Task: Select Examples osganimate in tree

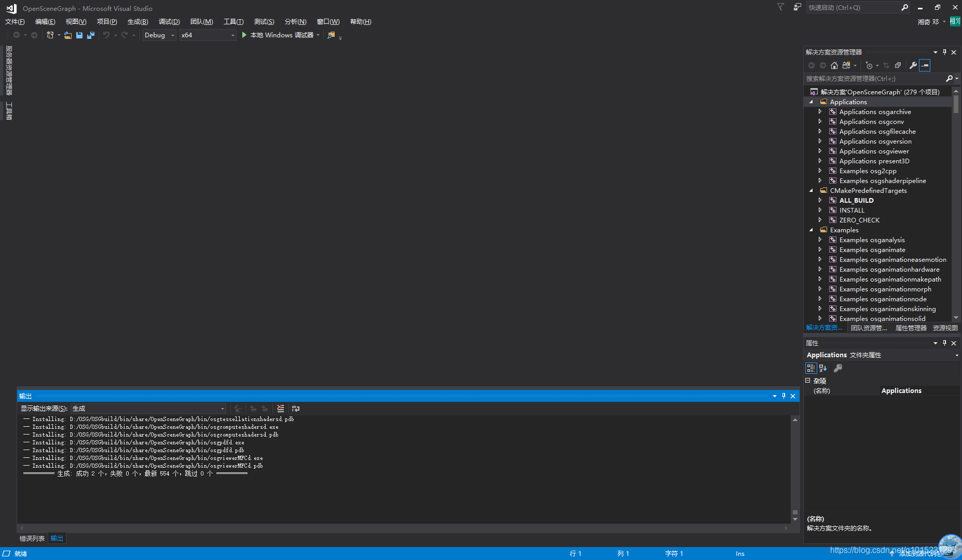Action: click(x=872, y=250)
